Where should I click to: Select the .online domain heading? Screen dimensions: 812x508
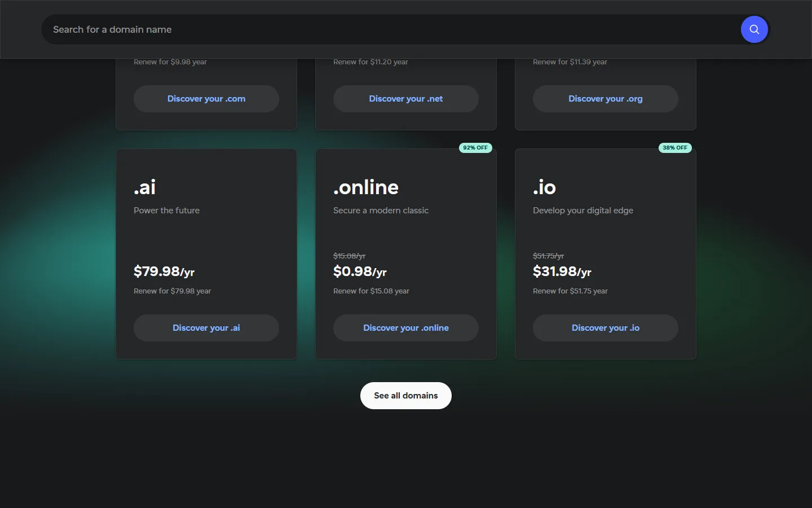pos(366,187)
